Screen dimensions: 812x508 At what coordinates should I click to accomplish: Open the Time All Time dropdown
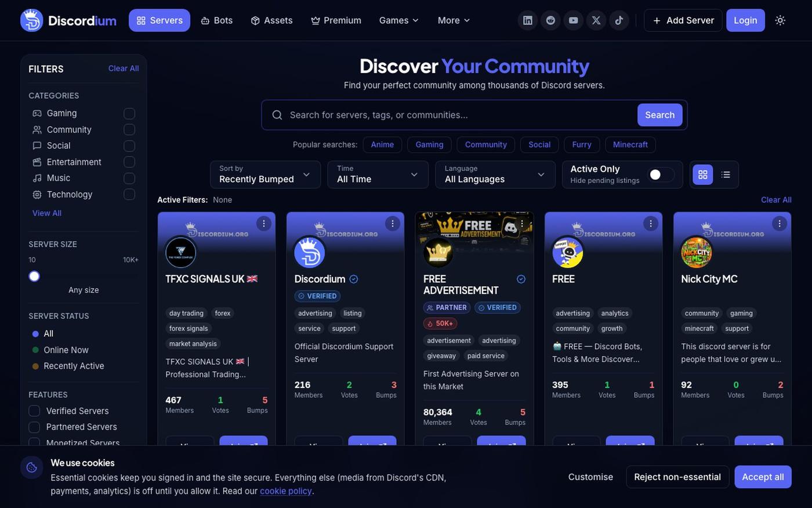[378, 175]
